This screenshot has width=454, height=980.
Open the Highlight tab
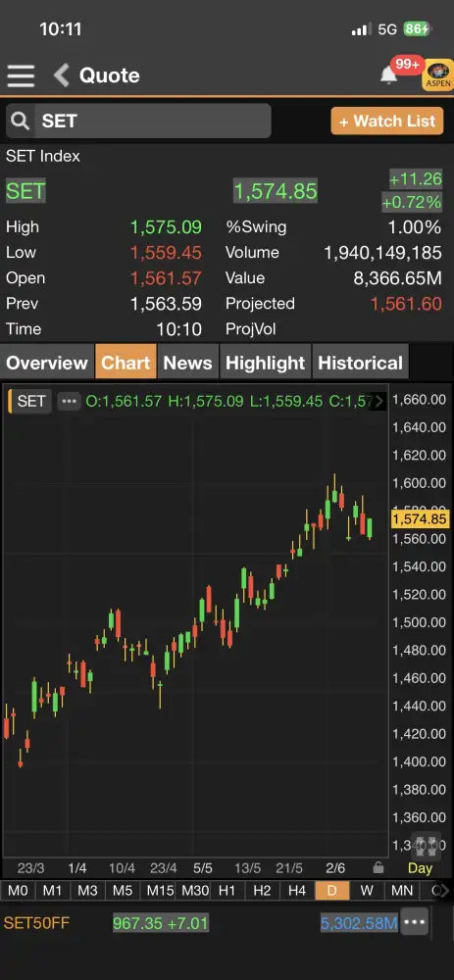(x=265, y=363)
